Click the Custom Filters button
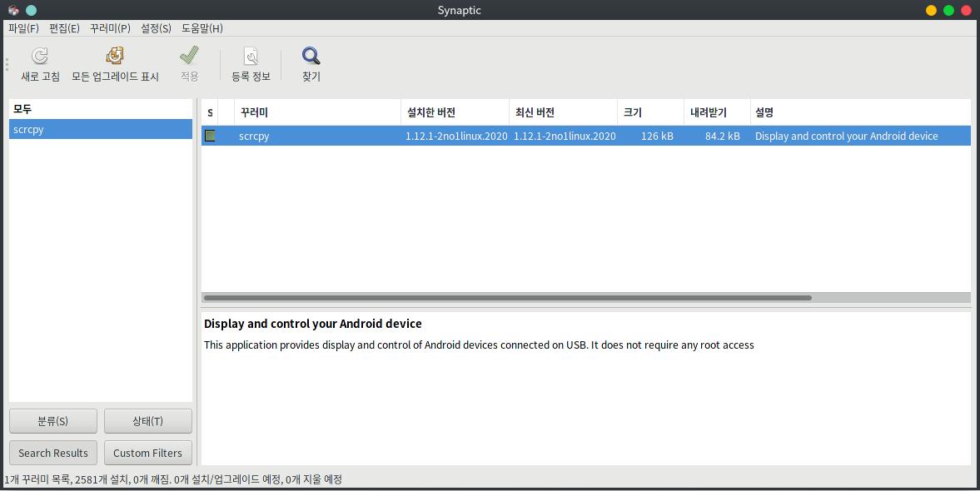980x491 pixels. click(x=147, y=453)
